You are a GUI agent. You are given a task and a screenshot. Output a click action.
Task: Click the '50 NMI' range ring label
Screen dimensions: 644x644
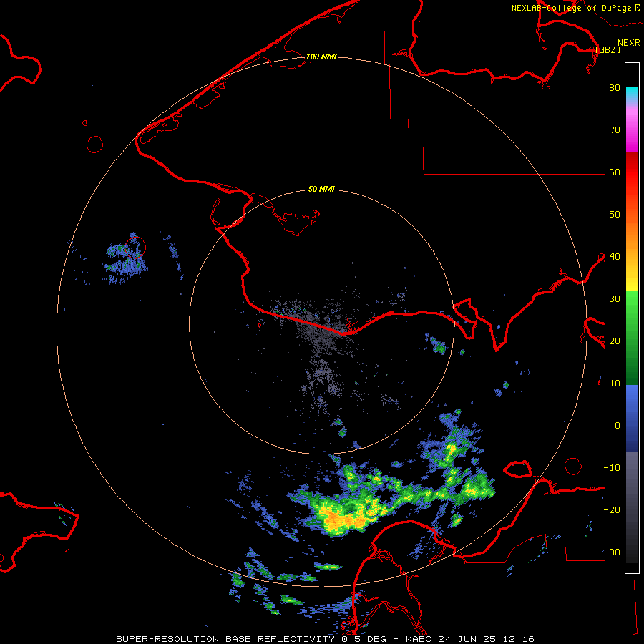(321, 190)
